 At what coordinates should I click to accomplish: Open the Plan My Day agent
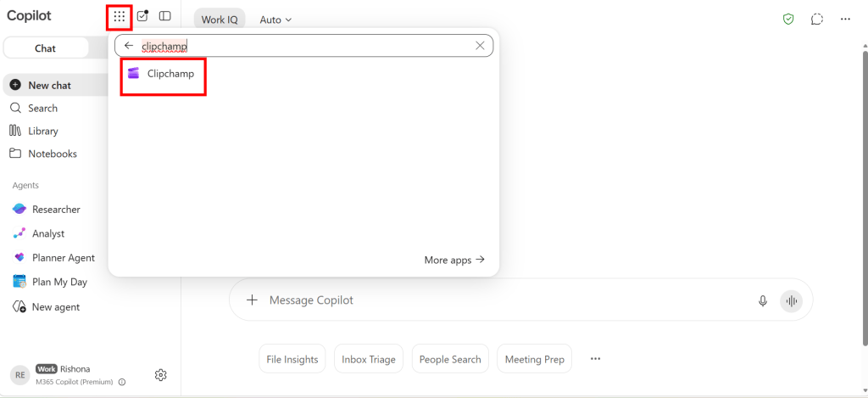pos(50,282)
